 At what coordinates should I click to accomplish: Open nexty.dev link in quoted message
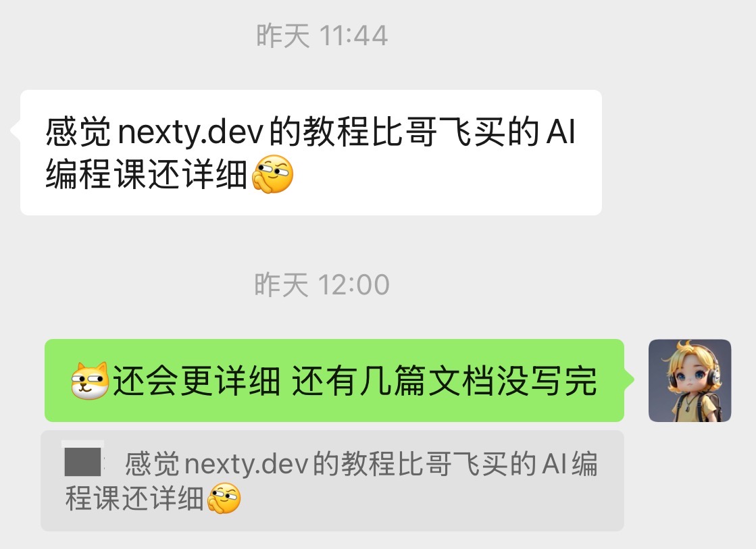247,464
